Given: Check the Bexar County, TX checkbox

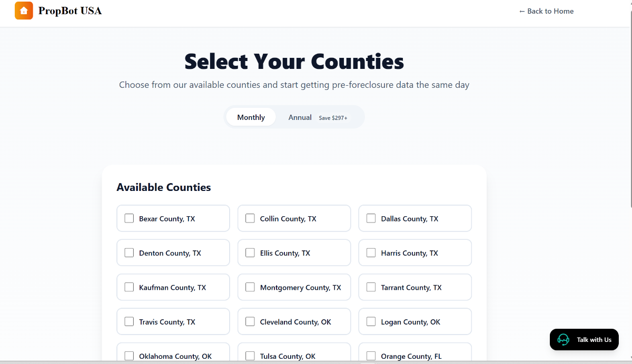Looking at the screenshot, I should [129, 218].
